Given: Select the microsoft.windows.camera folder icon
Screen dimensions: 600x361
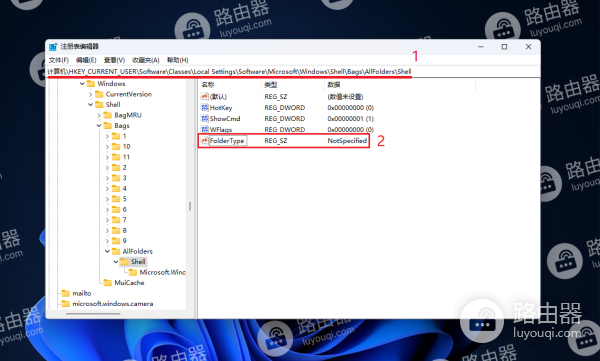Looking at the screenshot, I should click(x=66, y=304).
